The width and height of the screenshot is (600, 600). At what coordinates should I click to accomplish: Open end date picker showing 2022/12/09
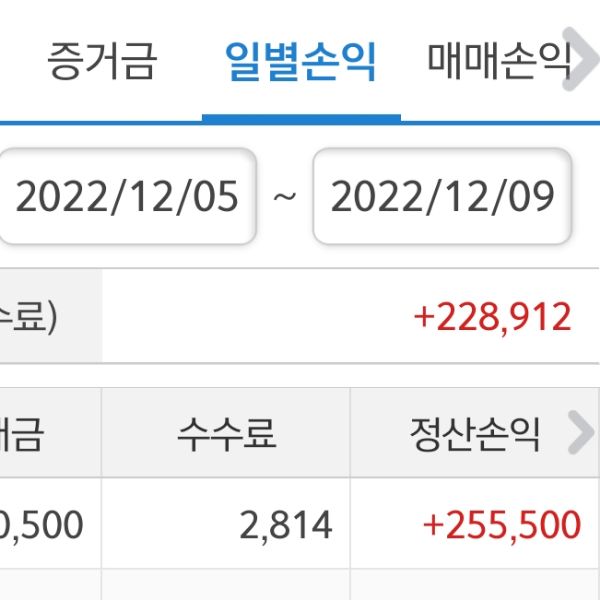pyautogui.click(x=442, y=197)
